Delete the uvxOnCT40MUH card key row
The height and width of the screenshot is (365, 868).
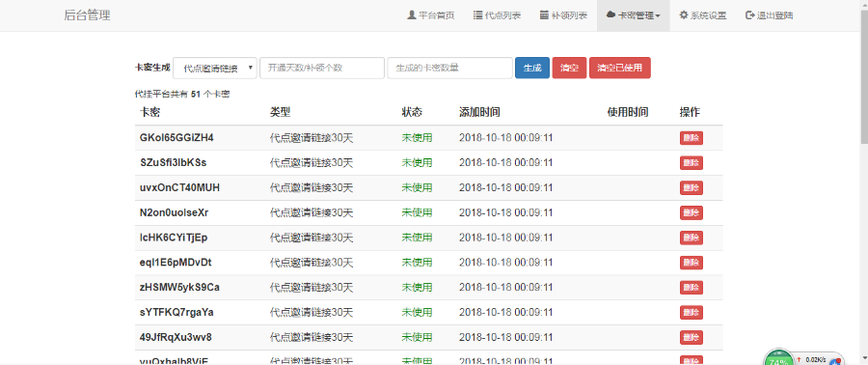pyautogui.click(x=692, y=187)
